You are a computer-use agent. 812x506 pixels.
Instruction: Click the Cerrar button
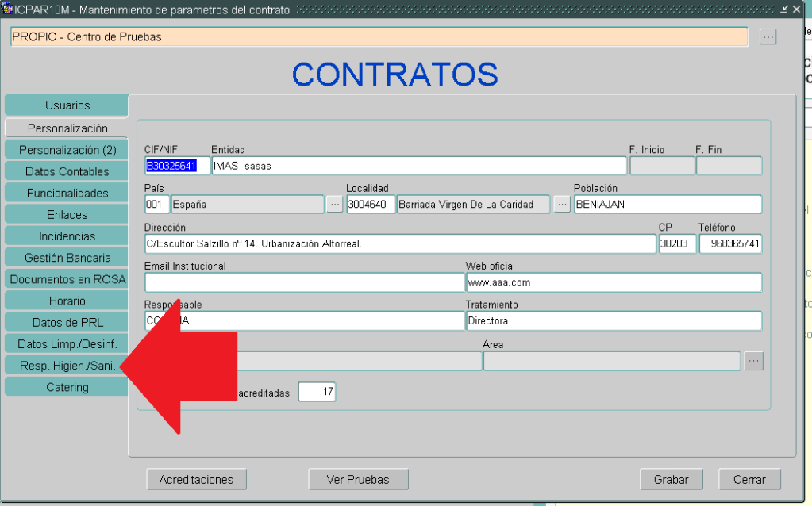coord(749,479)
